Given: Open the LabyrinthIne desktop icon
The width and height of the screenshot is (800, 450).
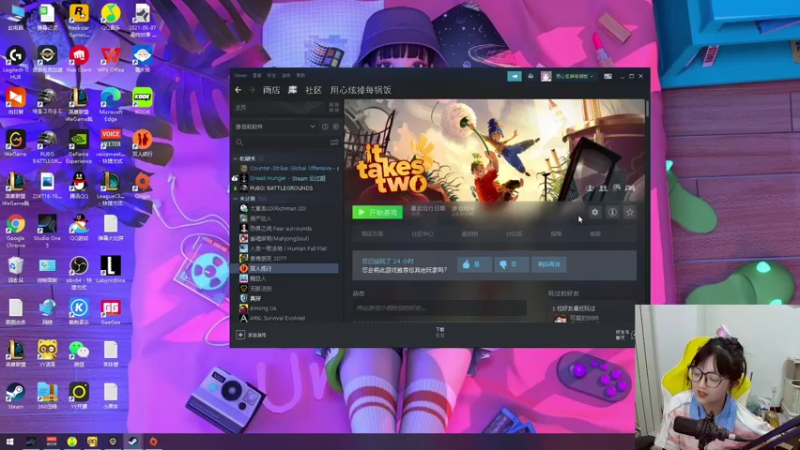Looking at the screenshot, I should point(110,269).
